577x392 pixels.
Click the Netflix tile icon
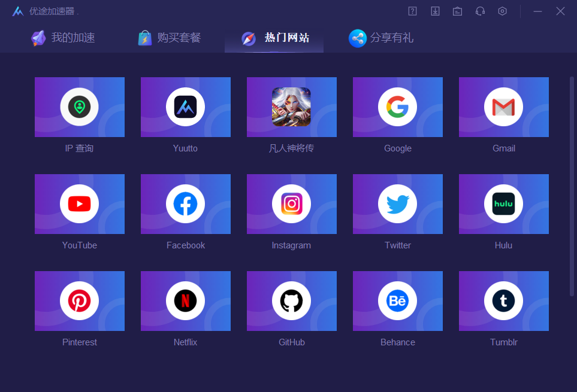click(x=186, y=301)
